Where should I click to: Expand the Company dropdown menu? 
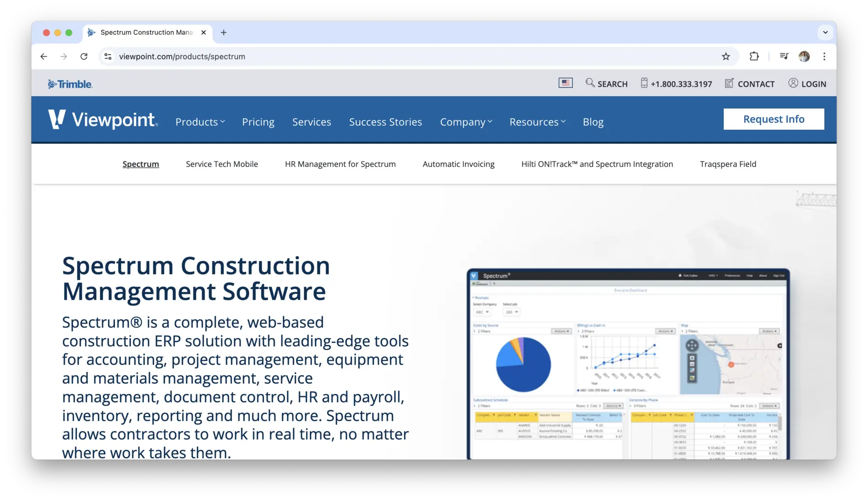466,122
